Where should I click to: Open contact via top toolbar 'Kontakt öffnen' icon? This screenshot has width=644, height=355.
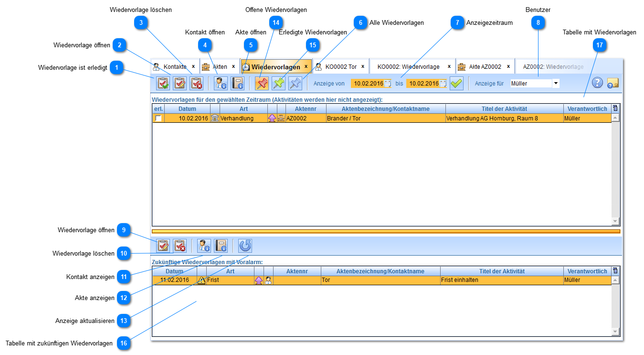coord(221,83)
